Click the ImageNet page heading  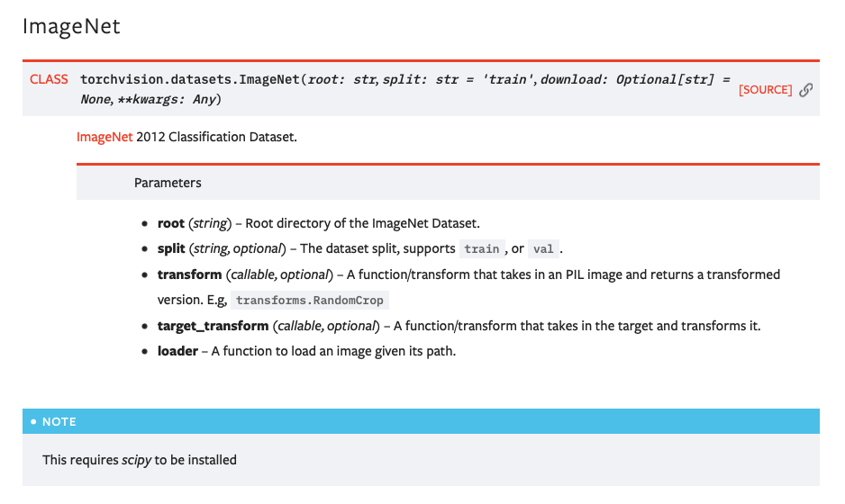[x=71, y=26]
